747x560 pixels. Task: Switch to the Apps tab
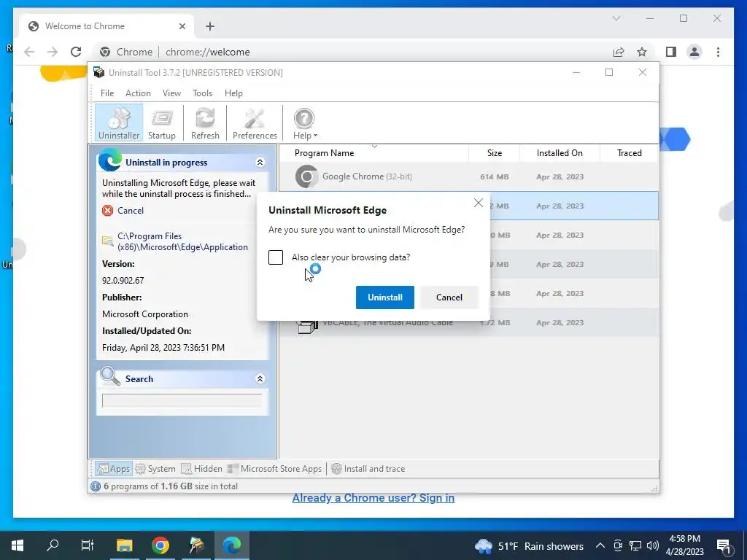[x=114, y=469]
